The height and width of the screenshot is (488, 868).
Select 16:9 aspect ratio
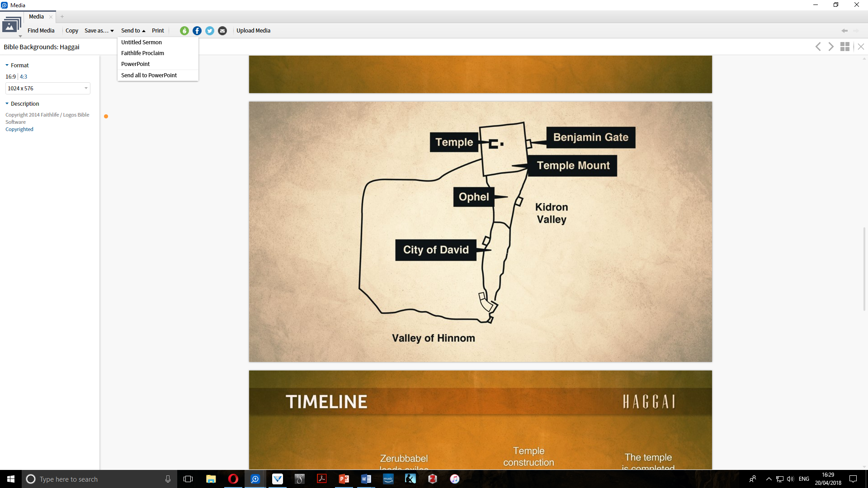click(x=10, y=77)
